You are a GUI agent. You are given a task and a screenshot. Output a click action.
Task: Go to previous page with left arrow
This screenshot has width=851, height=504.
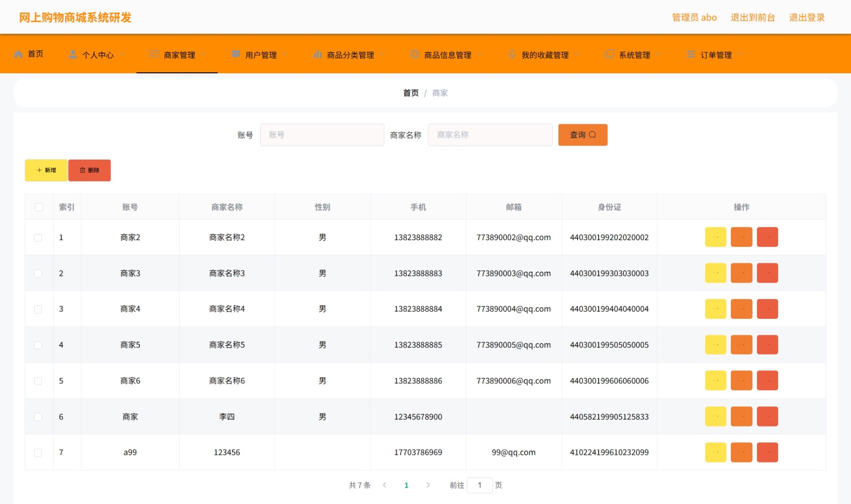(385, 485)
